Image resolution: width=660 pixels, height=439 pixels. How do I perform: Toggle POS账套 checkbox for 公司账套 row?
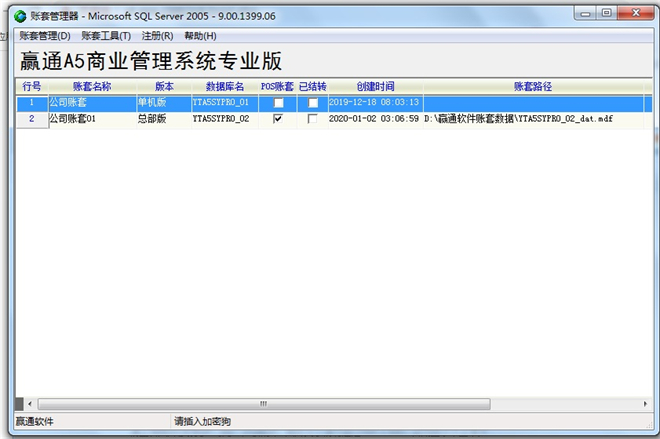[278, 103]
